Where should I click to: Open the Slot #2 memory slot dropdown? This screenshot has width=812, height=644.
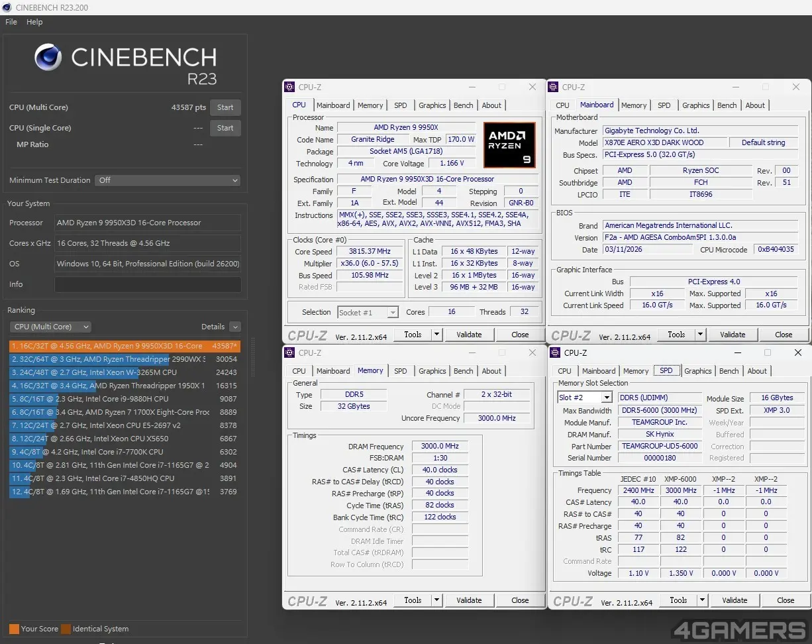tap(585, 398)
